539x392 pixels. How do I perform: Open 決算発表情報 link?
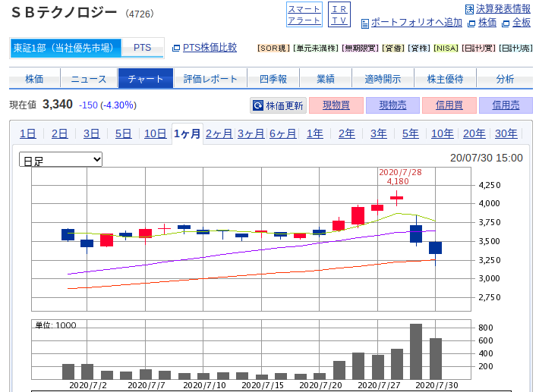pyautogui.click(x=503, y=9)
